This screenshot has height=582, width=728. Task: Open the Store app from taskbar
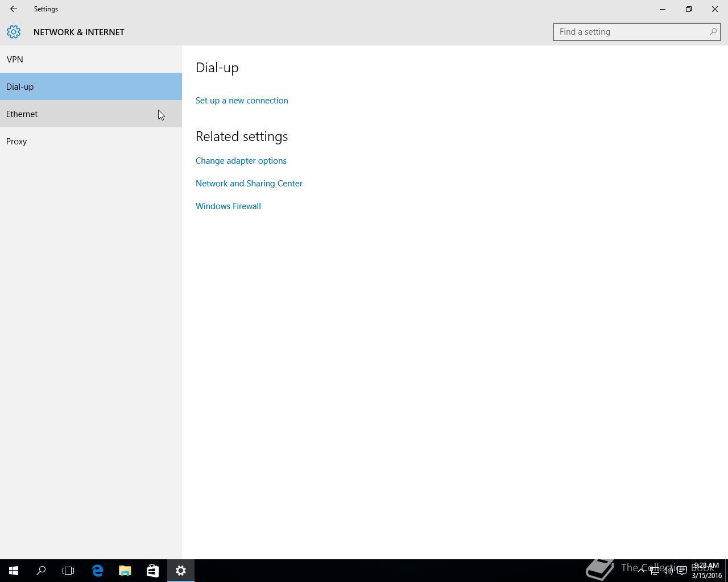[x=152, y=571]
